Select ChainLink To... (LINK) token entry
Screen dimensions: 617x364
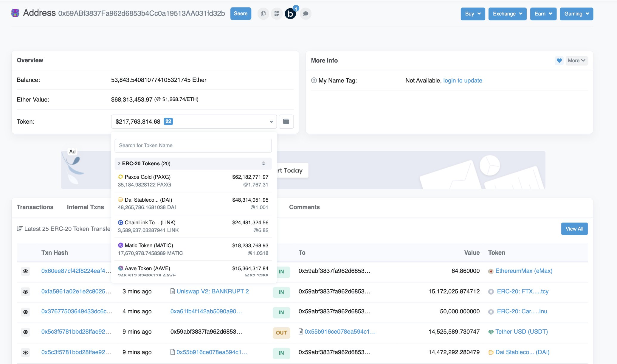click(x=193, y=226)
